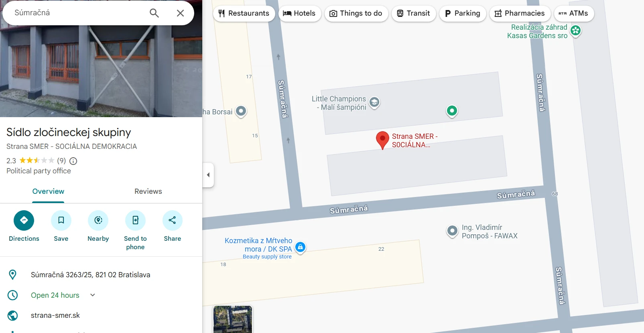Open the strana-smer.sk website link
Viewport: 644px width, 333px height.
pos(55,315)
